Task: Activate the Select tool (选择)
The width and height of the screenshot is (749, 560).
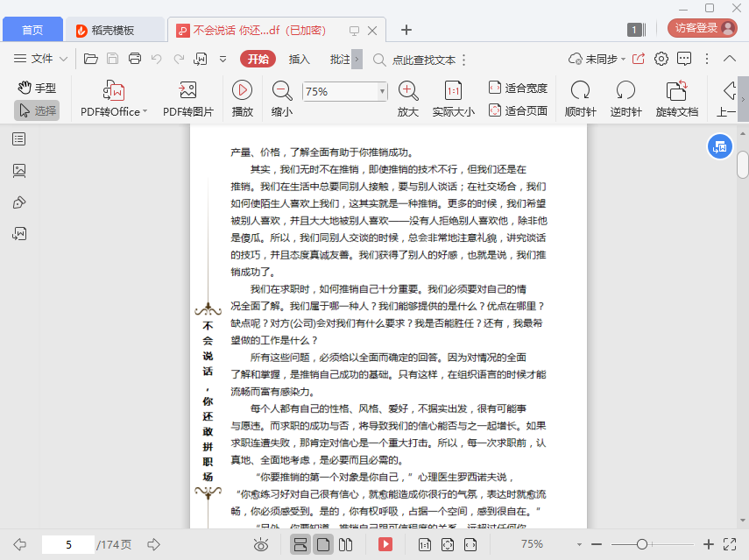Action: click(37, 110)
